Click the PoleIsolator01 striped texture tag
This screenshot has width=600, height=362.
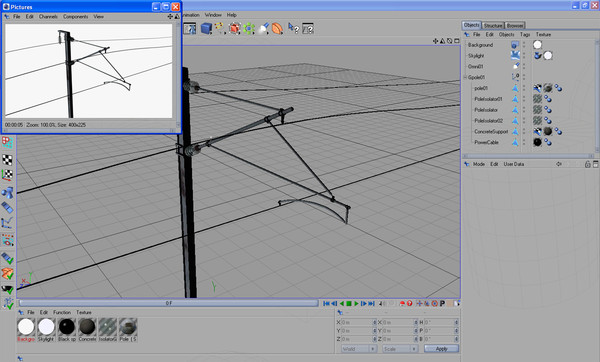pyautogui.click(x=538, y=99)
